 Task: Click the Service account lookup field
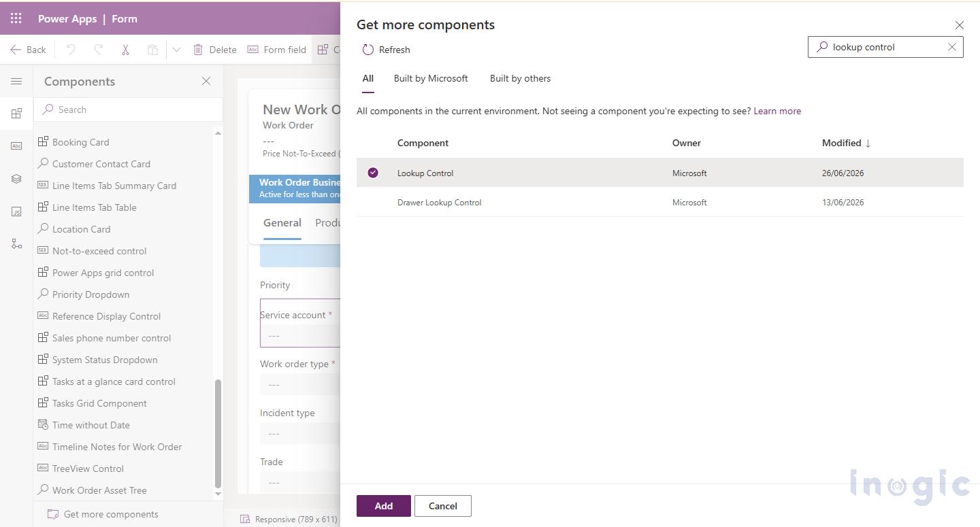point(300,335)
